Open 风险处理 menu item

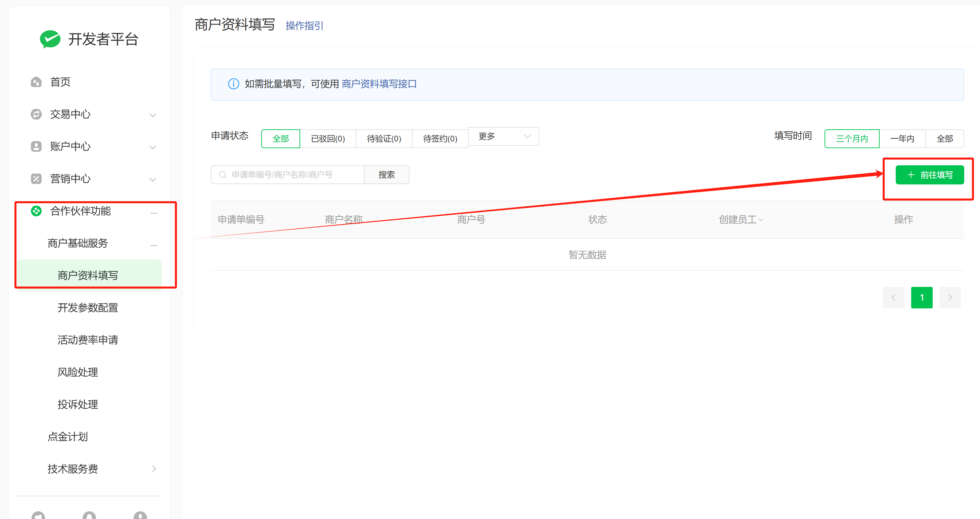click(78, 372)
